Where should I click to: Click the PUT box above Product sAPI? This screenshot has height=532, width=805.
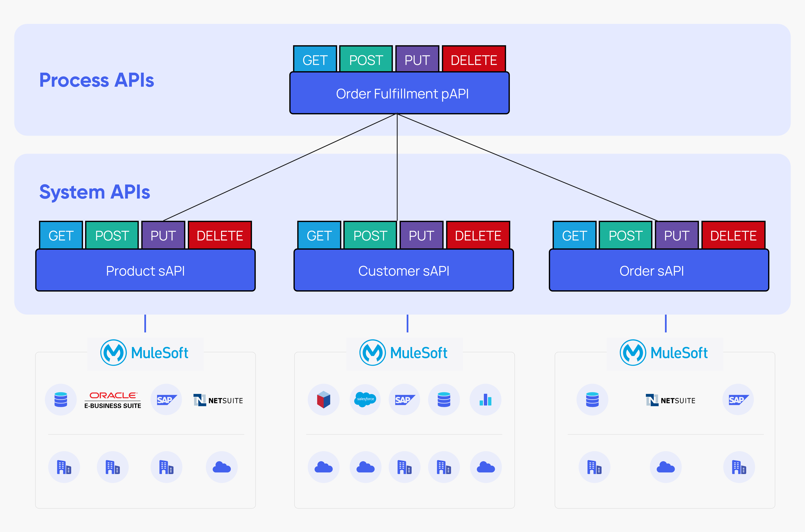tap(163, 235)
